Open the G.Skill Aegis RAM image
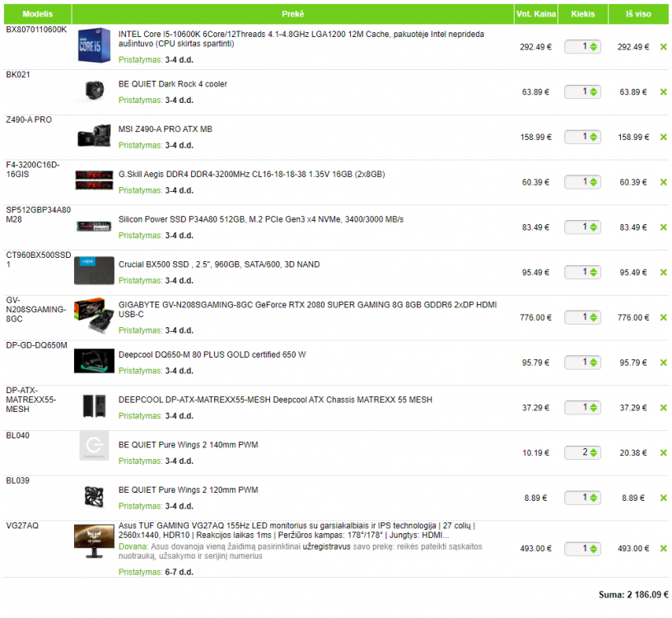The width and height of the screenshot is (672, 618). pos(94,180)
